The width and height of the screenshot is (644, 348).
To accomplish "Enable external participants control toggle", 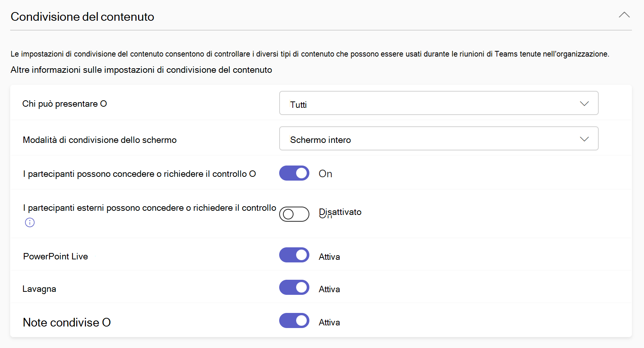I will point(294,214).
